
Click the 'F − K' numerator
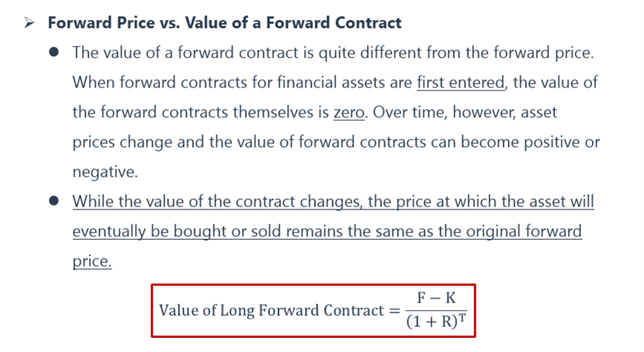436,298
